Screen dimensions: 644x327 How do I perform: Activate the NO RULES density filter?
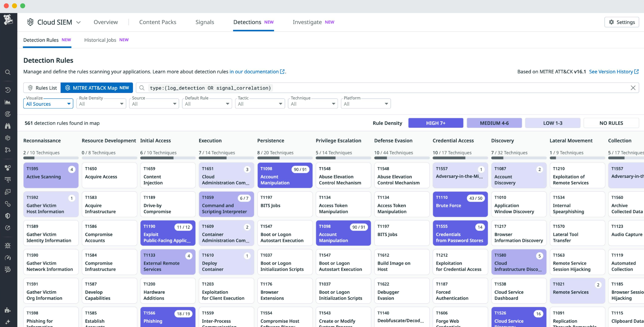coord(611,123)
